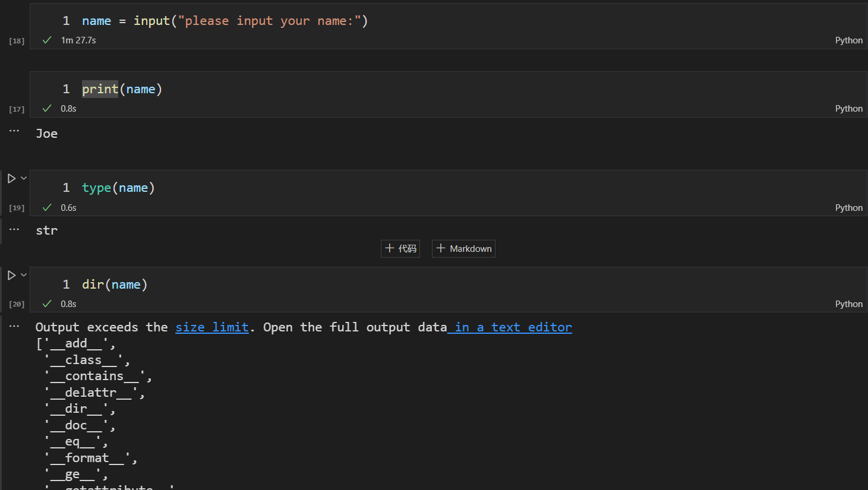Open output actions menu for Joe output
868x490 pixels.
pos(14,131)
